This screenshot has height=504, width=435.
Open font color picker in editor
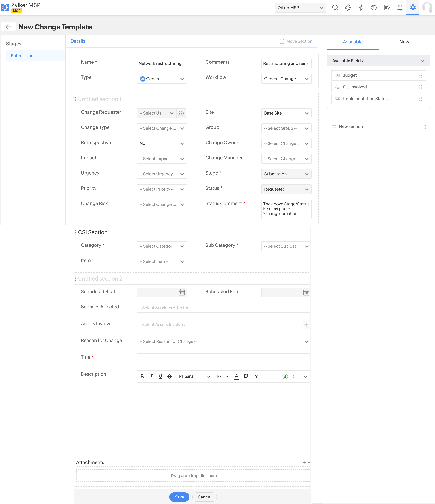pos(236,377)
